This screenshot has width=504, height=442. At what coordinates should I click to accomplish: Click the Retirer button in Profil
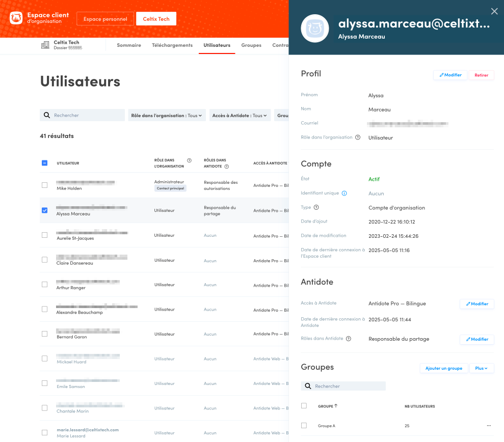coord(481,75)
